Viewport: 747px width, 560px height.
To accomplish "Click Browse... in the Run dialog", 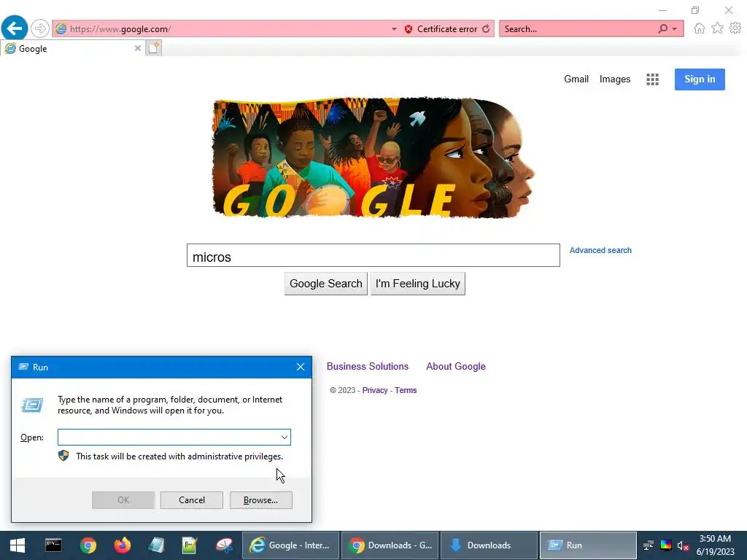I will click(260, 500).
